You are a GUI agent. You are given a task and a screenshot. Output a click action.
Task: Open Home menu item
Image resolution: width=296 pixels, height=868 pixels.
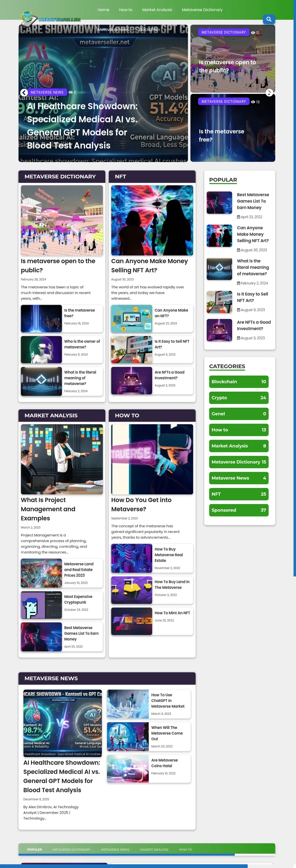click(103, 10)
